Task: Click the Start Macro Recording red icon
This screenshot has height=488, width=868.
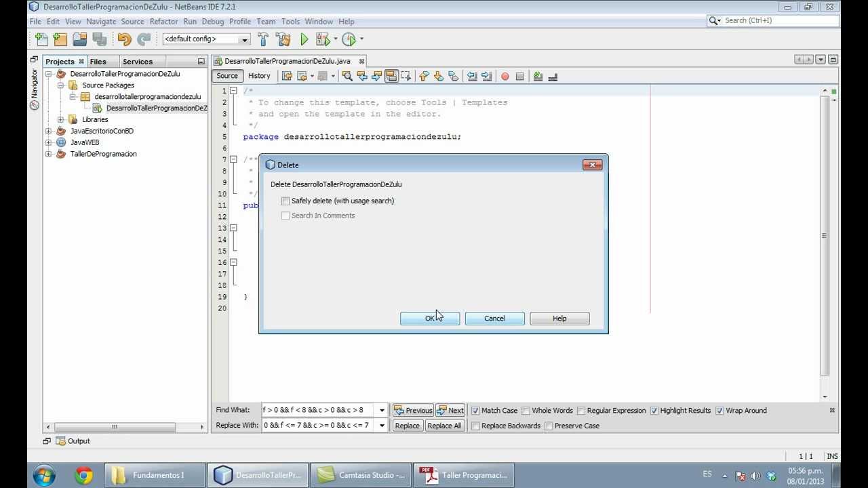Action: (505, 77)
